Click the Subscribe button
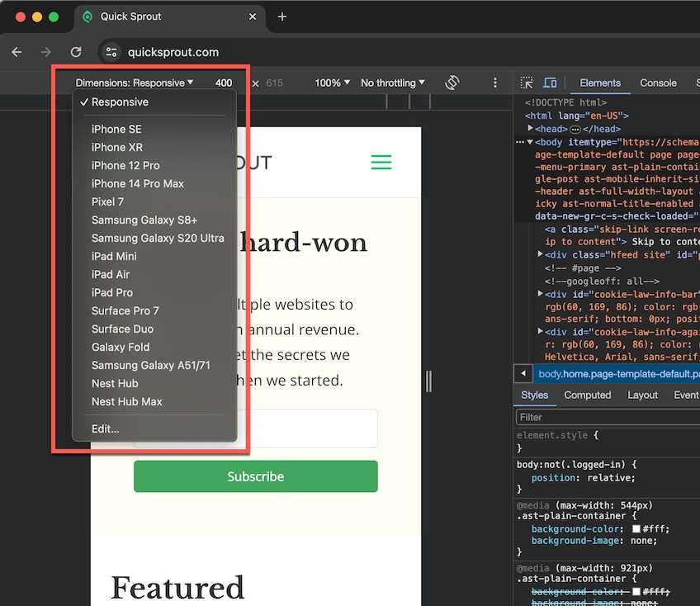 tap(255, 476)
